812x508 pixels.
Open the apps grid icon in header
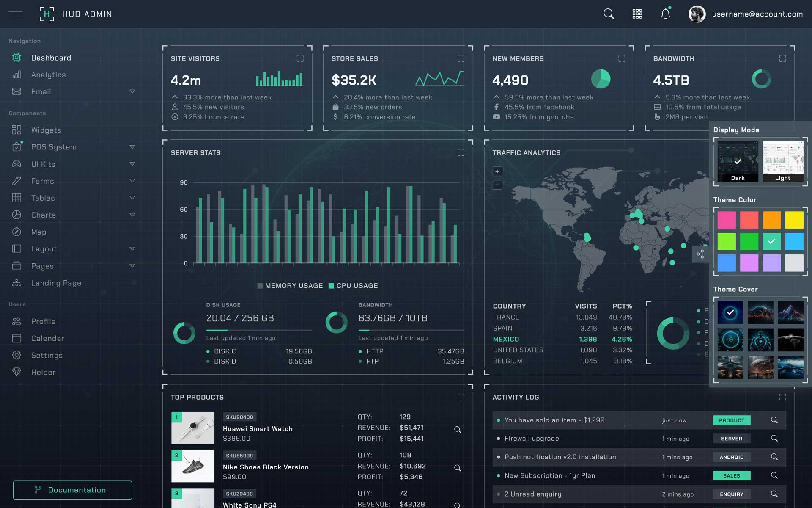click(x=637, y=14)
